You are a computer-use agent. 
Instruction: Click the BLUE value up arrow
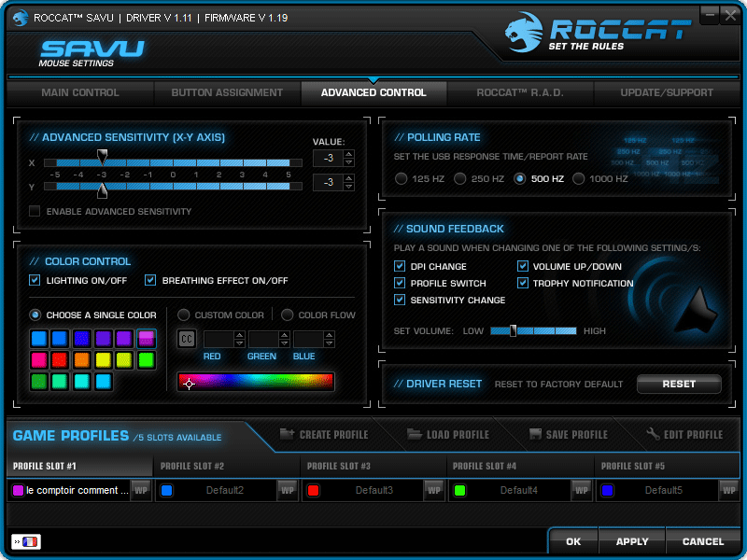(x=330, y=334)
